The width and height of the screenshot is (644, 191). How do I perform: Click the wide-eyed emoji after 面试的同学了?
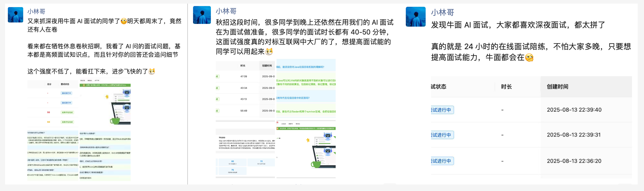123,21
